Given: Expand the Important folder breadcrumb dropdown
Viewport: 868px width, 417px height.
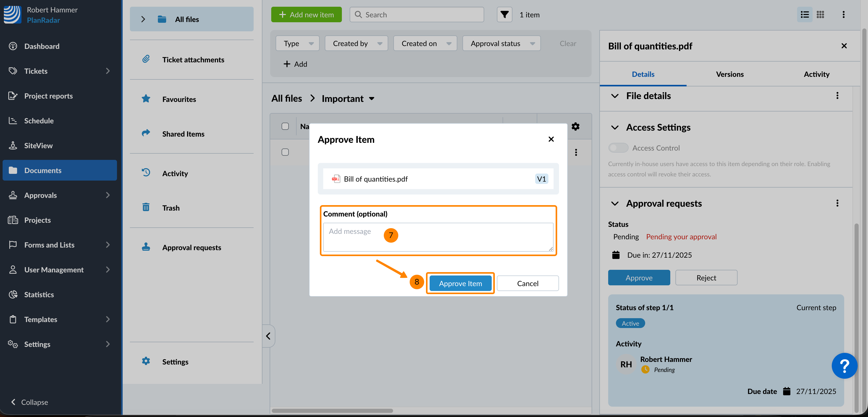Looking at the screenshot, I should [372, 99].
